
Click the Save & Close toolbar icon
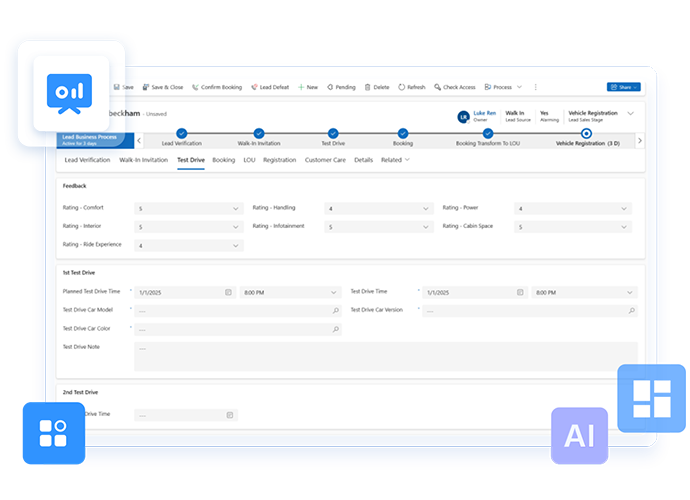click(x=146, y=87)
